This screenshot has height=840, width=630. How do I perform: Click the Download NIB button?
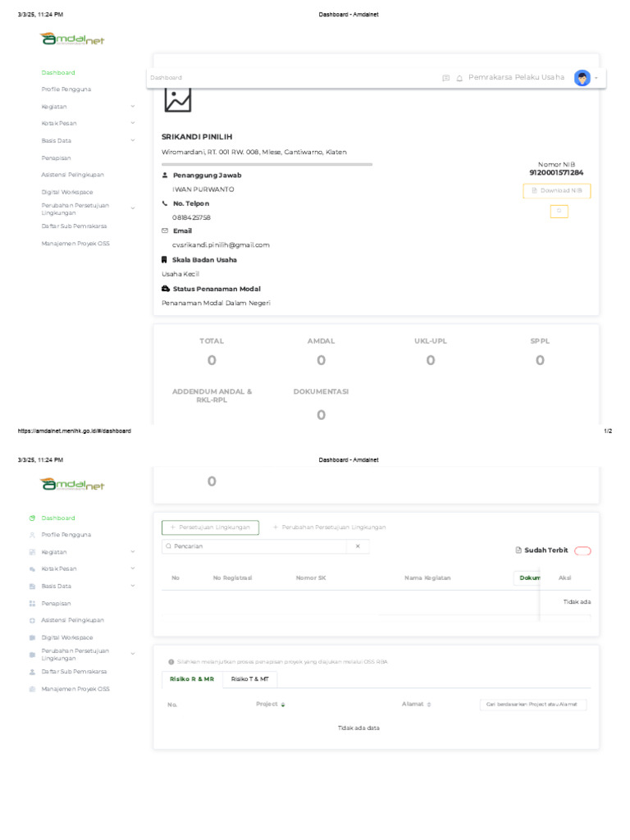[x=557, y=190]
